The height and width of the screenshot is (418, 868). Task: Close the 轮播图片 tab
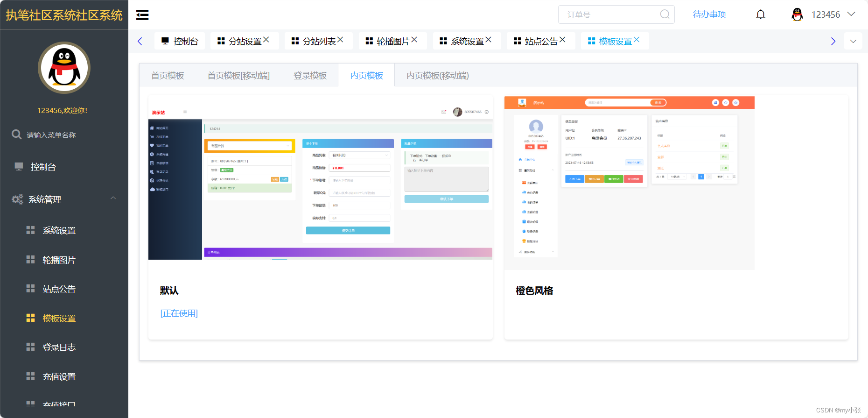414,40
